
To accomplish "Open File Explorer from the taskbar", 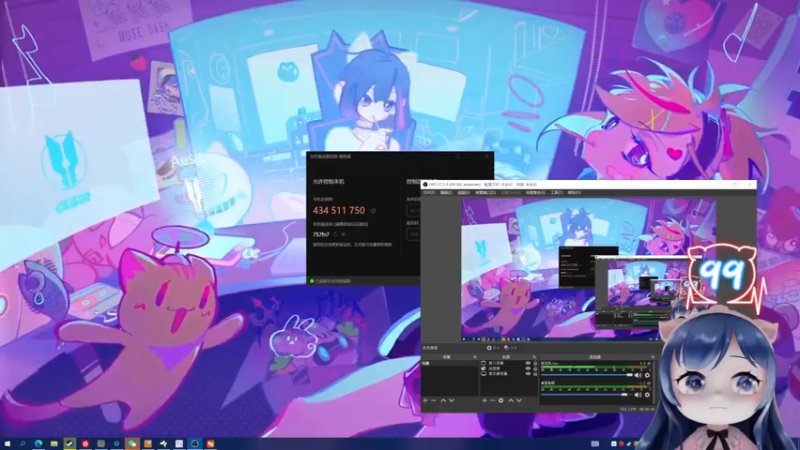I will click(x=54, y=444).
